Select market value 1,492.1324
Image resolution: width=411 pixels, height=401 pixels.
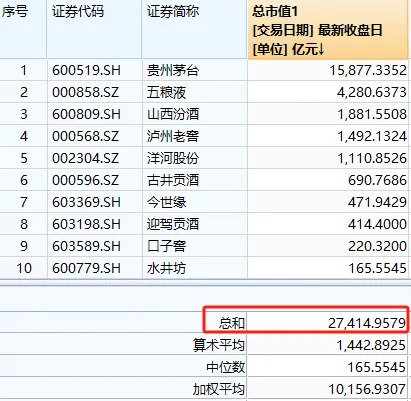(372, 136)
